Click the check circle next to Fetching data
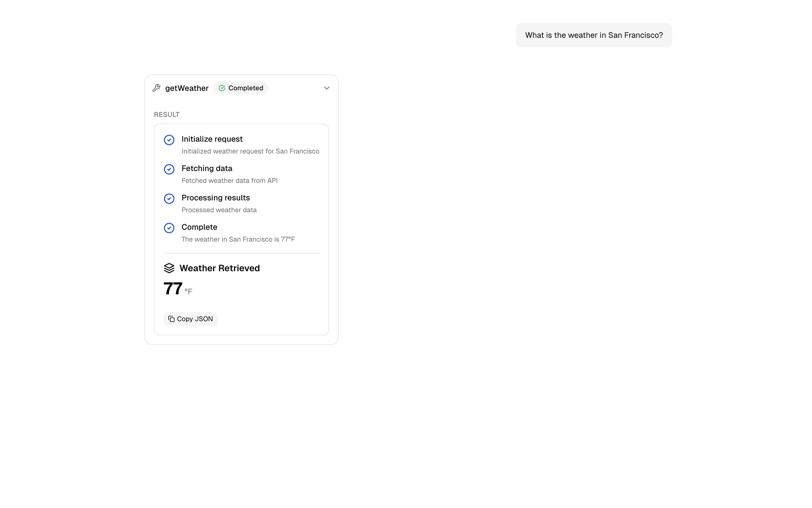 click(x=169, y=169)
